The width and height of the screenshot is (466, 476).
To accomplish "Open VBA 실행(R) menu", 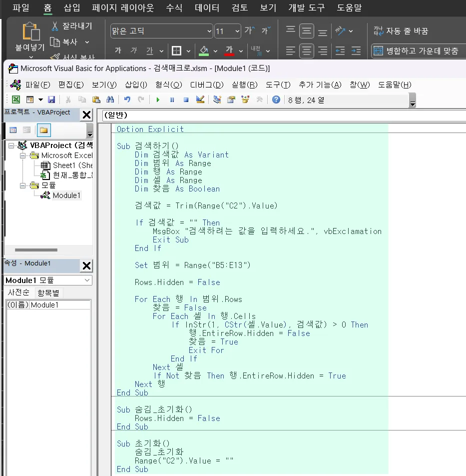I will point(244,84).
